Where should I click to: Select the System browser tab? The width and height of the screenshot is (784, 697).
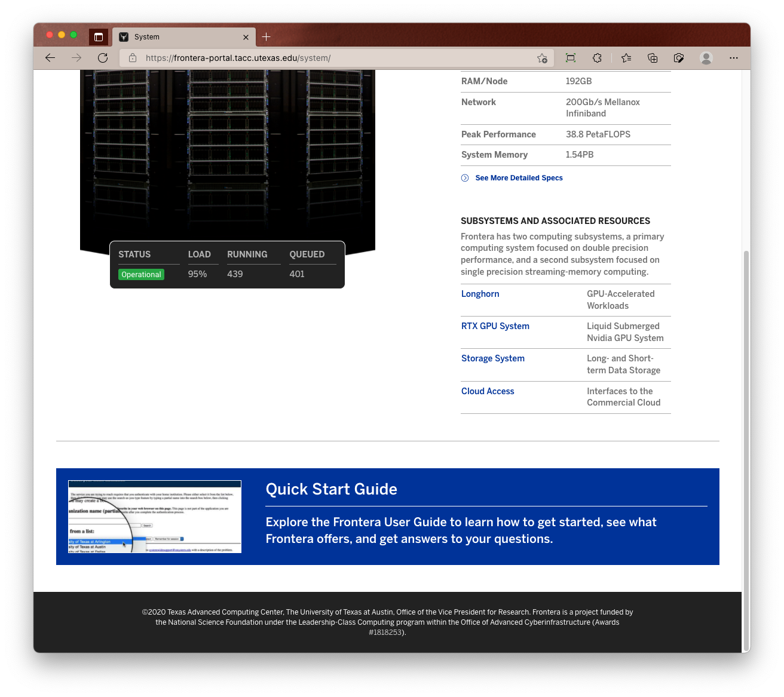184,37
